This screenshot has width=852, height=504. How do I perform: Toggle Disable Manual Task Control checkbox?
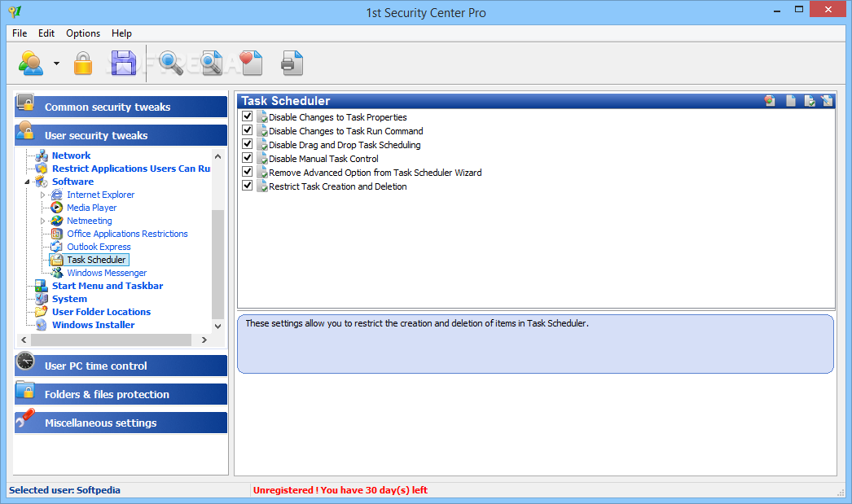pos(248,158)
